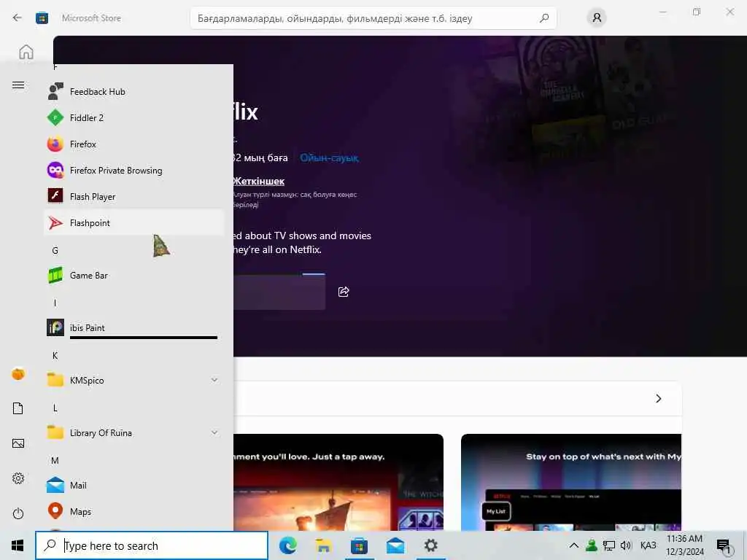Jump to letter K section header
Viewport: 747px width, 560px height.
click(x=55, y=356)
